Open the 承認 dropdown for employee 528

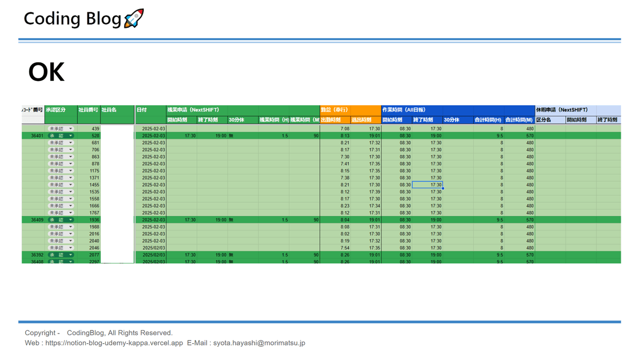70,136
